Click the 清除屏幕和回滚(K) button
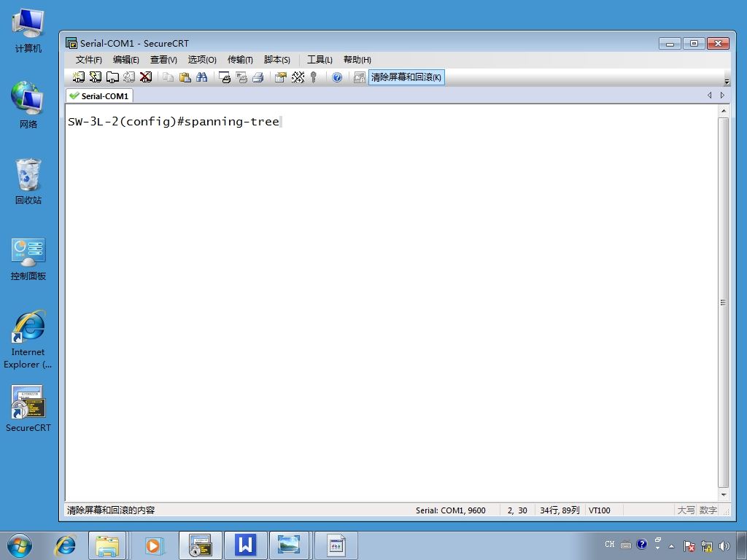This screenshot has height=560, width=747. point(406,77)
